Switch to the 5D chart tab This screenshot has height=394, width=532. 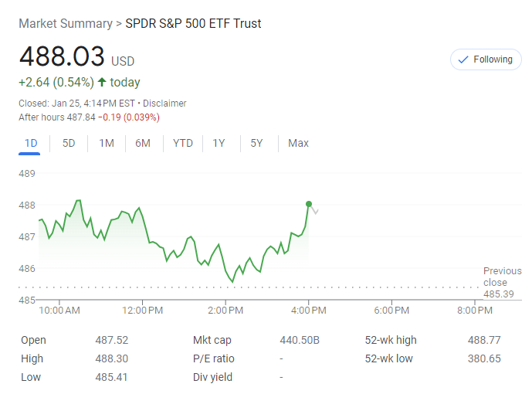[x=69, y=143]
